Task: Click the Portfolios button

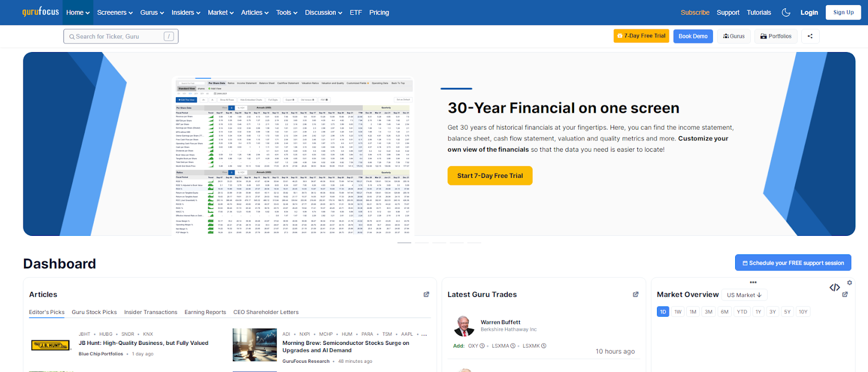Action: 776,36
